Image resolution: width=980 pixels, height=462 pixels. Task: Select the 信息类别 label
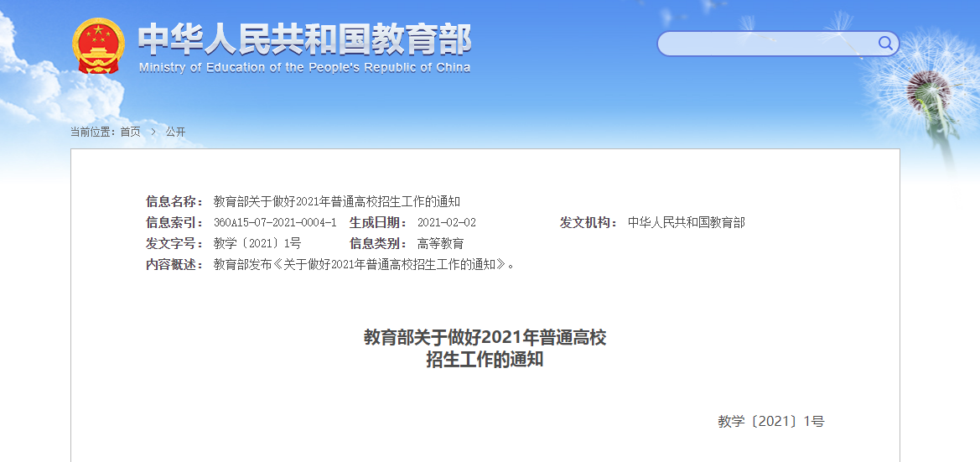(378, 243)
